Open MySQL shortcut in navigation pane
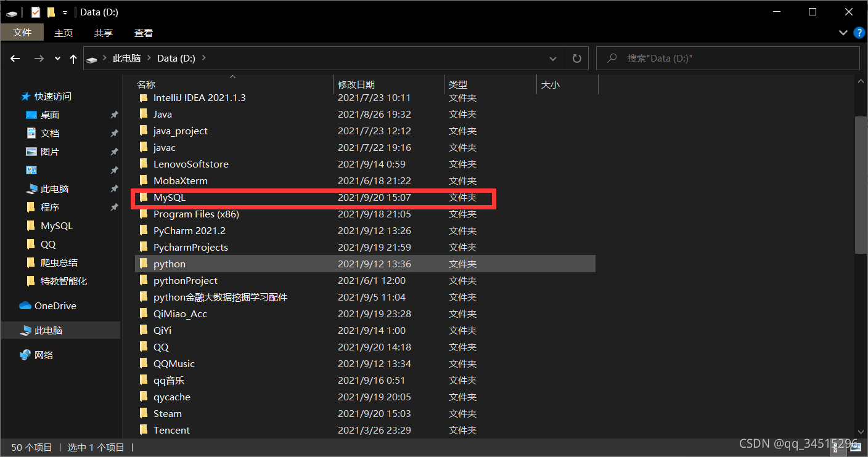868x457 pixels. tap(56, 226)
